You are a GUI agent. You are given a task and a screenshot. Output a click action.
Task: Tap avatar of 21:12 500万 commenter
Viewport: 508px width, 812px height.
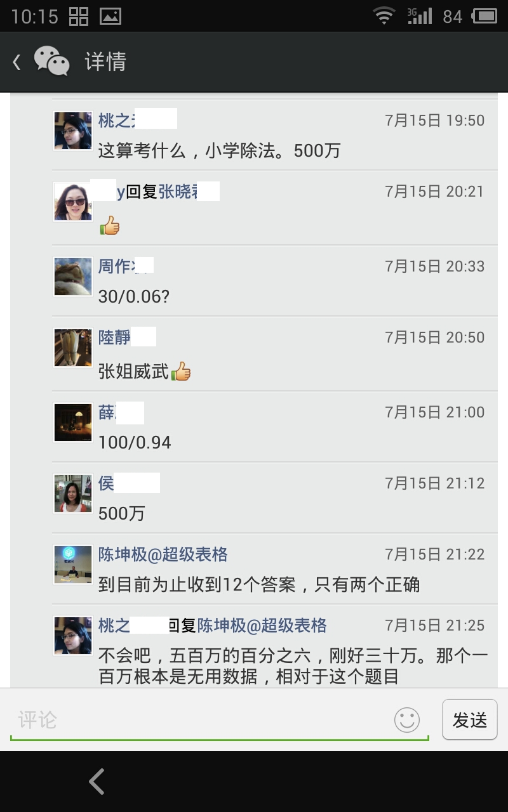pyautogui.click(x=73, y=493)
